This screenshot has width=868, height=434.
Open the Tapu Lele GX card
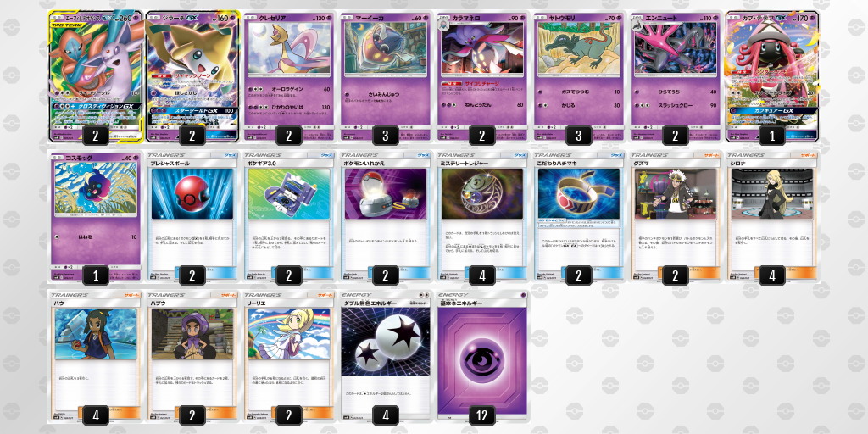(x=771, y=76)
